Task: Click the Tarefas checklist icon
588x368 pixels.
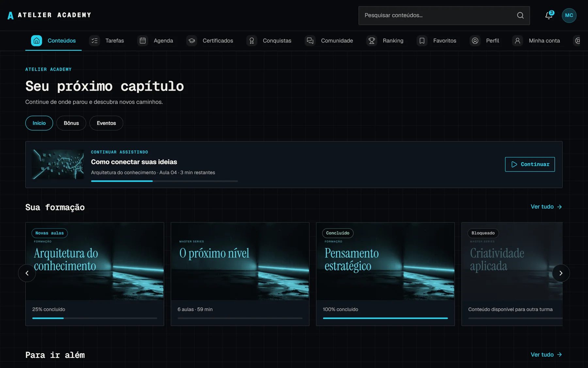Action: coord(94,41)
